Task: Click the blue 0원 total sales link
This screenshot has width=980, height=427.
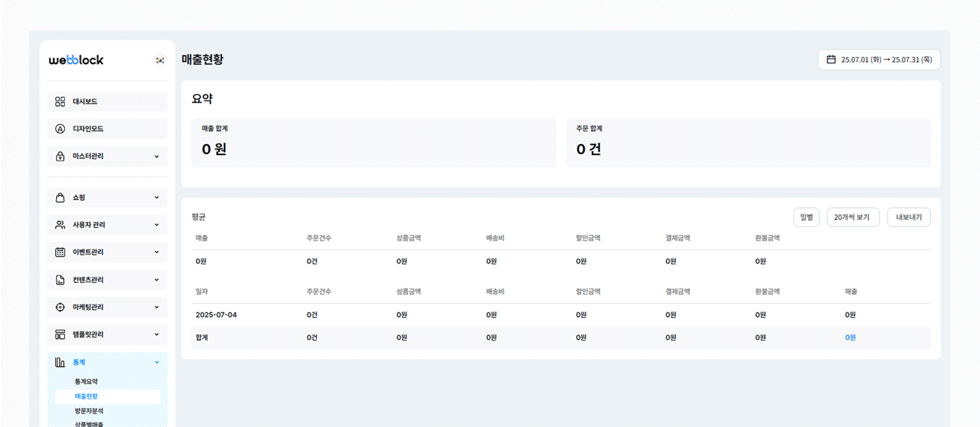Action: click(850, 338)
